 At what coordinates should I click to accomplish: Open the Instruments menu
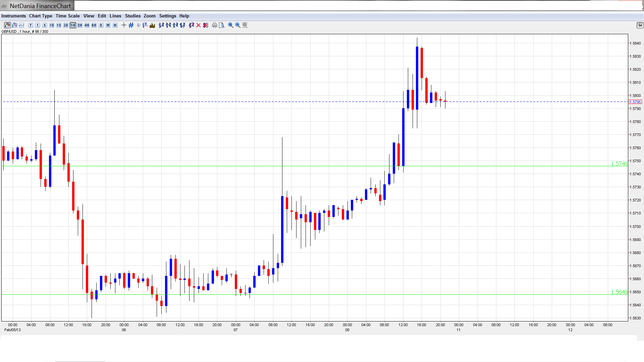pos(13,16)
